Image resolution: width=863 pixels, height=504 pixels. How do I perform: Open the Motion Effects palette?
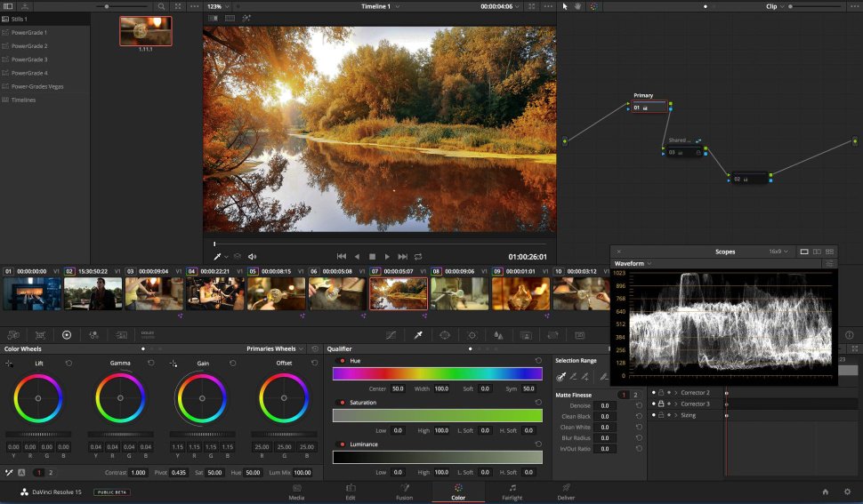(121, 335)
